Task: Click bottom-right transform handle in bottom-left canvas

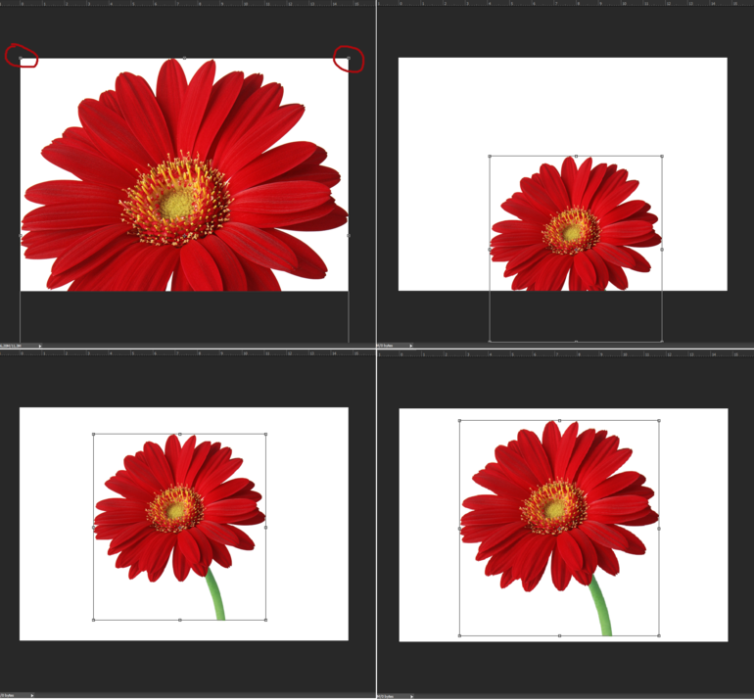Action: point(265,620)
